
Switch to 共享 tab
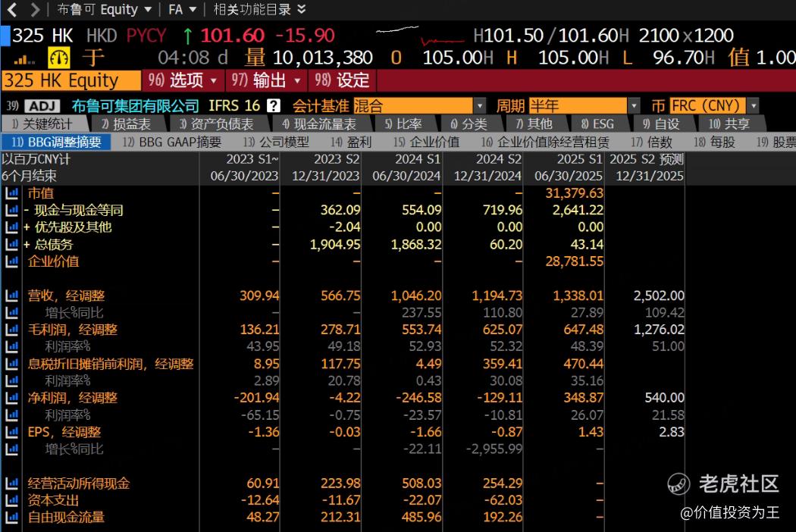[x=729, y=124]
